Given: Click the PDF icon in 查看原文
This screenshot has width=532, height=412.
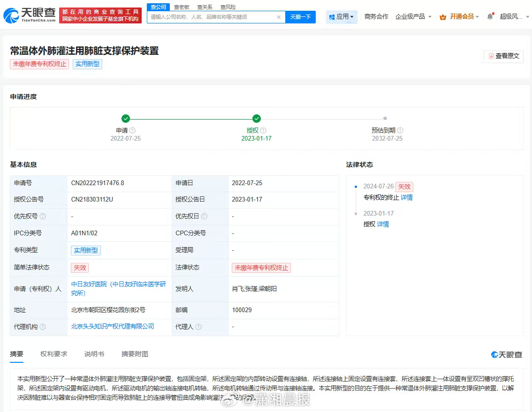Looking at the screenshot, I should click(x=491, y=56).
